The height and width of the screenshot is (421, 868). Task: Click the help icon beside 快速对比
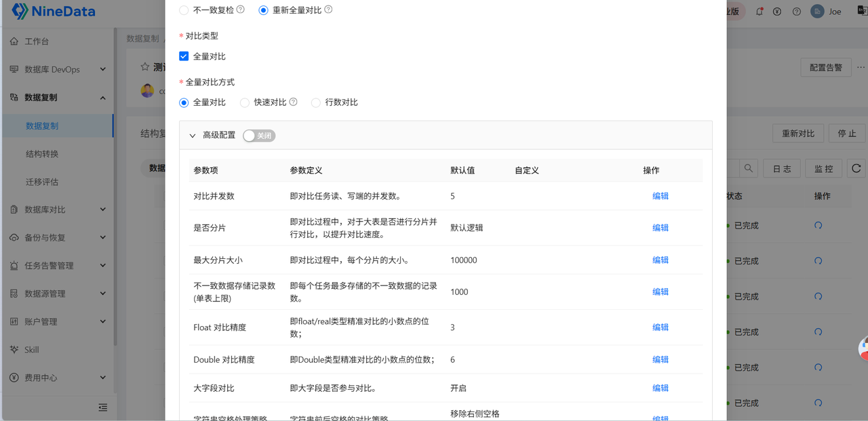click(294, 102)
